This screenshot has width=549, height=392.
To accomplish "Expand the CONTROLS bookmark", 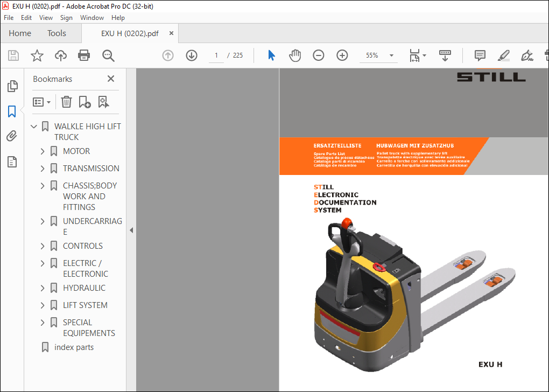I will (43, 246).
